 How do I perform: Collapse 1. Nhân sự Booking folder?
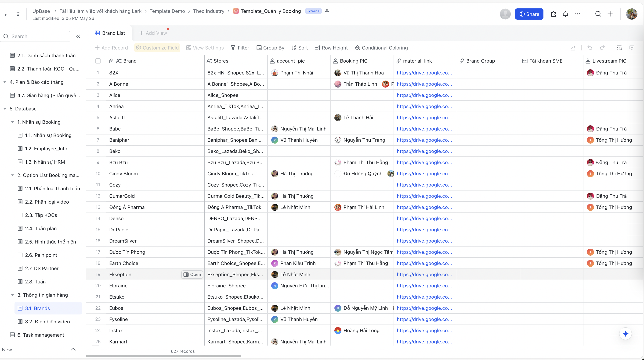click(12, 122)
